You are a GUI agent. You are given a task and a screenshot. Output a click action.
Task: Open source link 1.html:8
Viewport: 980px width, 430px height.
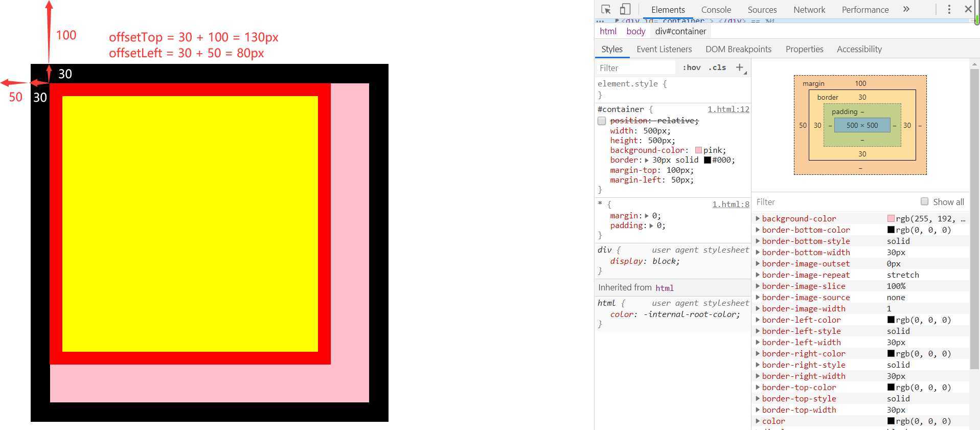[731, 205]
